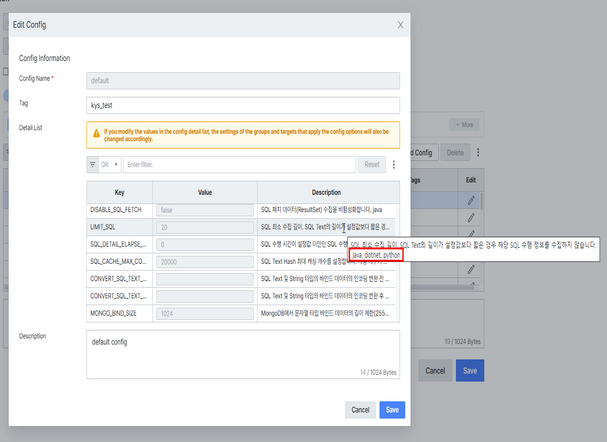Open the More dropdown in background panel

pyautogui.click(x=464, y=125)
